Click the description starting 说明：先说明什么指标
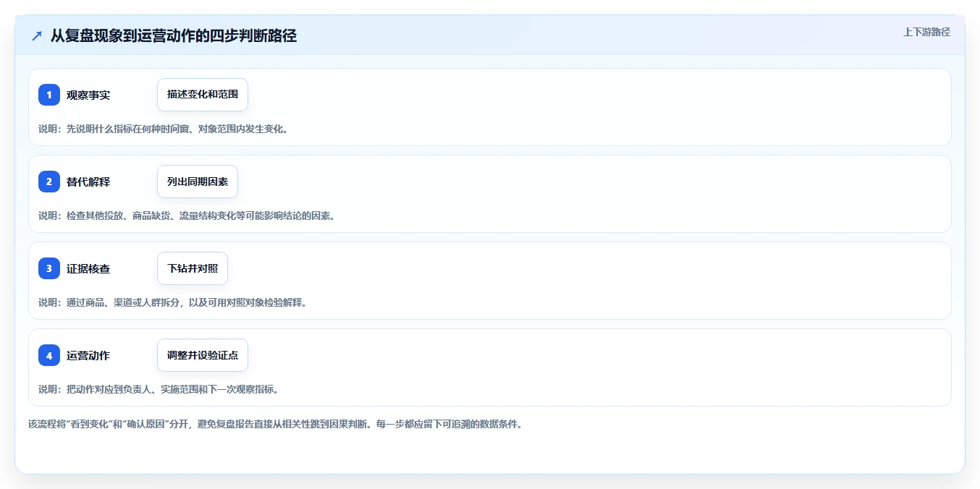The height and width of the screenshot is (489, 980). 165,129
